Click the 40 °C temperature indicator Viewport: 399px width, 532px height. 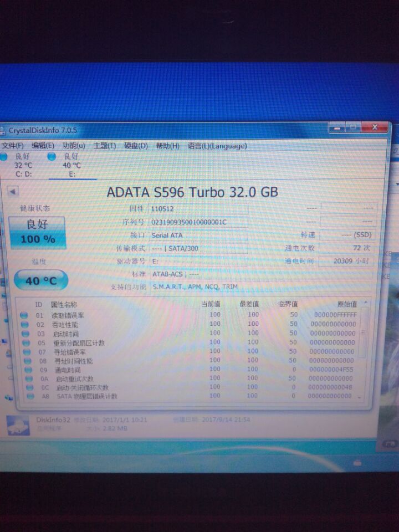click(41, 280)
